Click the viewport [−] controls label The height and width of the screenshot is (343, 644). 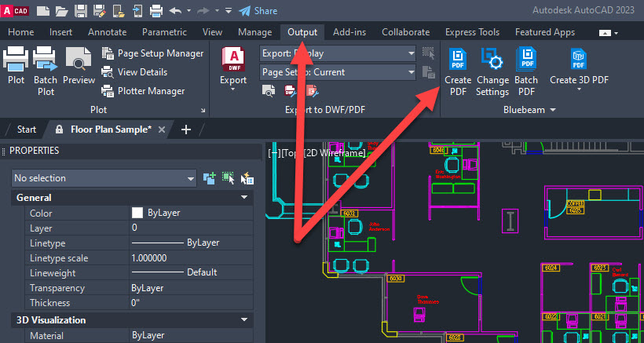click(273, 153)
